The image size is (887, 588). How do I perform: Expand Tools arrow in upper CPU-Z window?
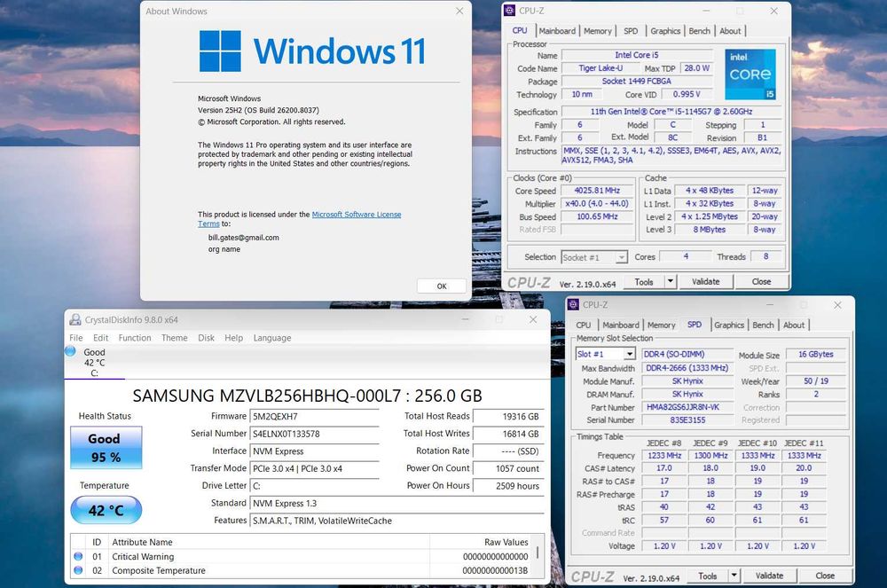click(x=671, y=281)
